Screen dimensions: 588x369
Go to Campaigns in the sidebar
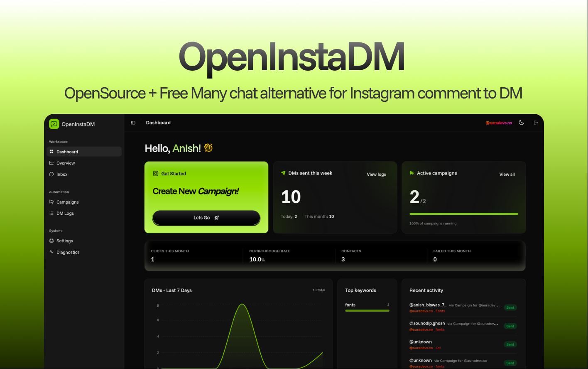coord(84,202)
